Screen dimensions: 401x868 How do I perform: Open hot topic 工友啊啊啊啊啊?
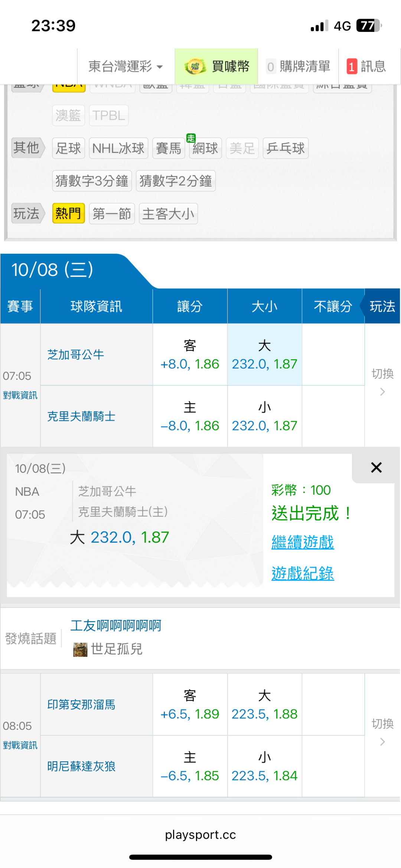[x=116, y=626]
